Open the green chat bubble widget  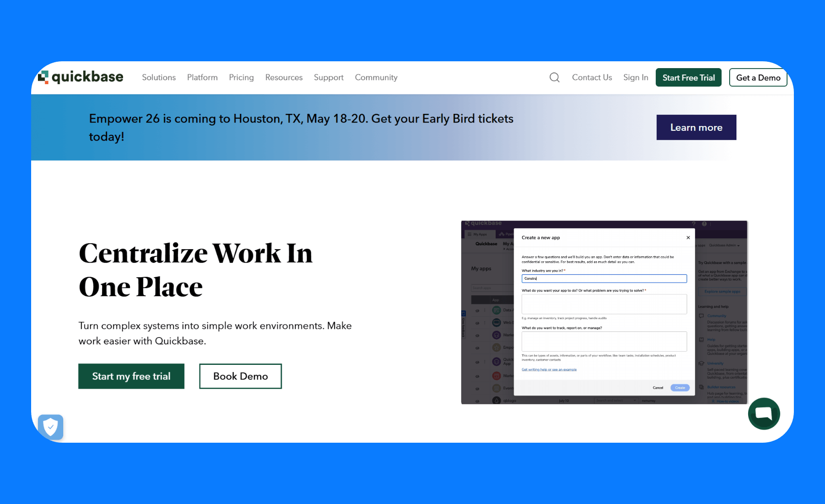(x=764, y=414)
